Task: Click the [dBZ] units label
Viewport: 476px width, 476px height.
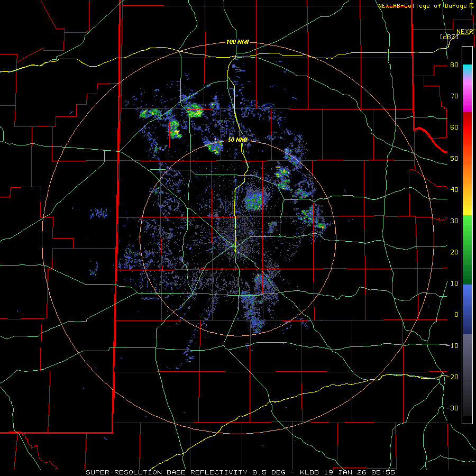Action: click(x=449, y=36)
